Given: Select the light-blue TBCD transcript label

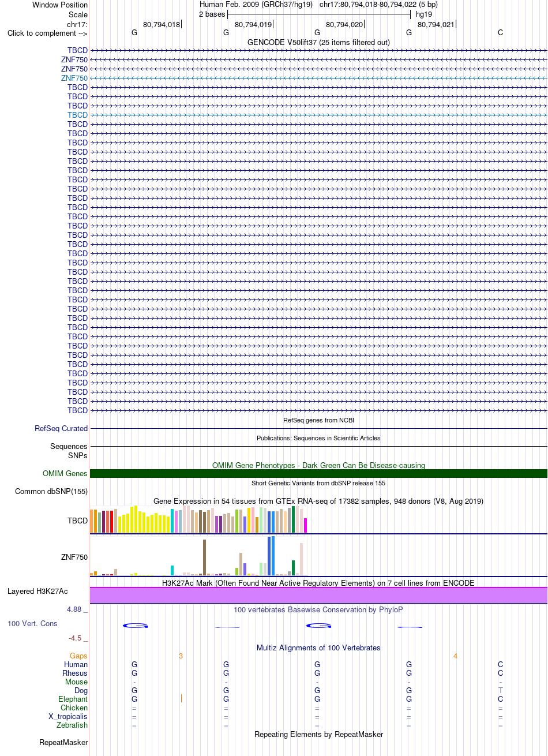Looking at the screenshot, I should [77, 115].
